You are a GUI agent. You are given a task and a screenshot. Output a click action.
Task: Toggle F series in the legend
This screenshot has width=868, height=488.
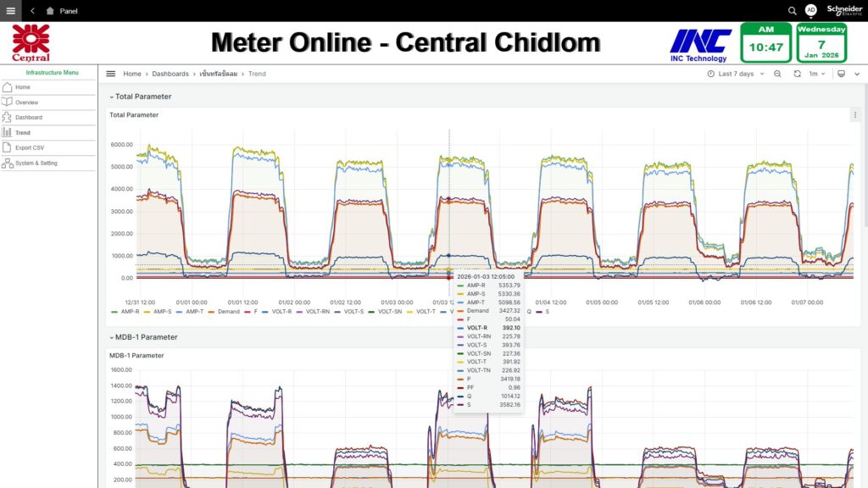click(255, 312)
